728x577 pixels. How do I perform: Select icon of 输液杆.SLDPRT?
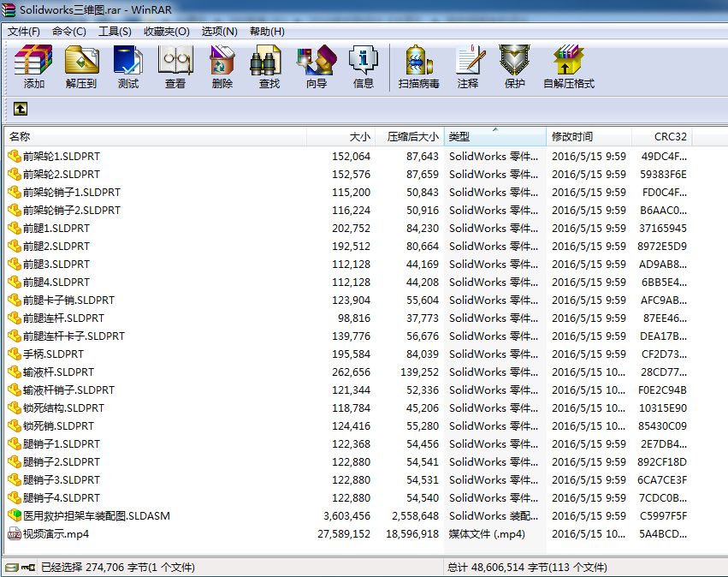[x=15, y=372]
